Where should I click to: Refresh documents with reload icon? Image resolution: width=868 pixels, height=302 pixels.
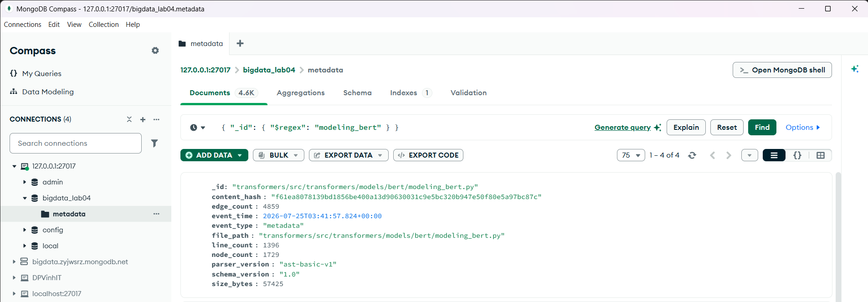692,155
